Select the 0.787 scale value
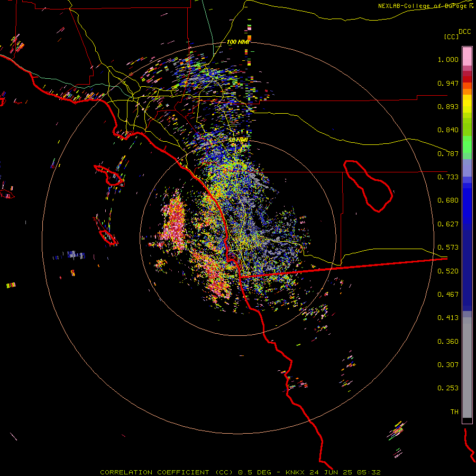This screenshot has width=476, height=476. pyautogui.click(x=448, y=153)
